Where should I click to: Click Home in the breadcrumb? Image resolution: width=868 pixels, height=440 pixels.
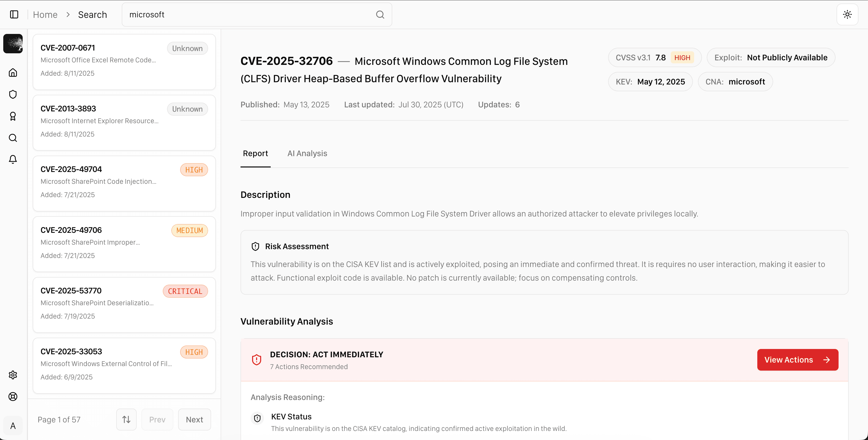tap(45, 15)
